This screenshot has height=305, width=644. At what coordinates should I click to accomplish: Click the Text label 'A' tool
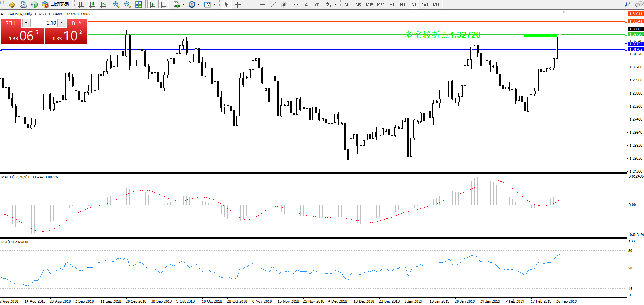pos(306,4)
